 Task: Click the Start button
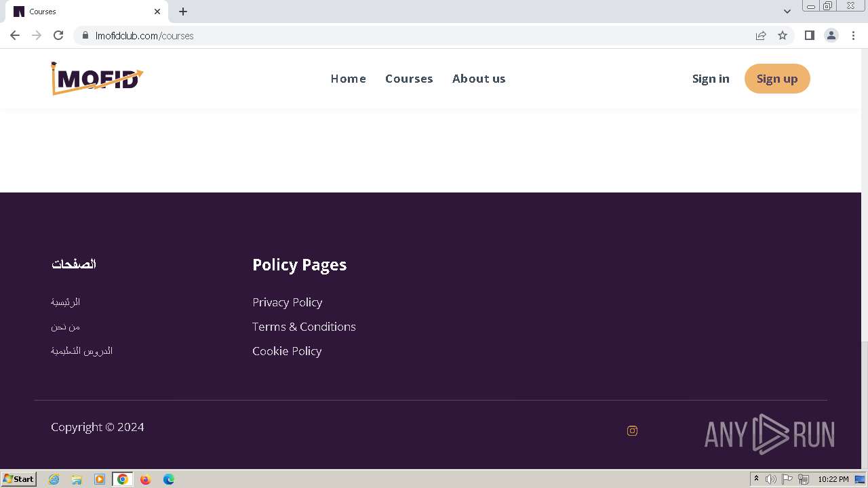click(18, 479)
